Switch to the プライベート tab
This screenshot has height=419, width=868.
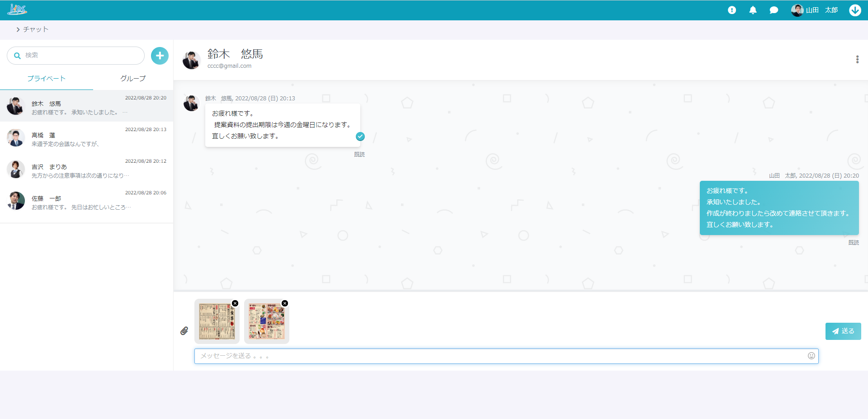coord(47,79)
